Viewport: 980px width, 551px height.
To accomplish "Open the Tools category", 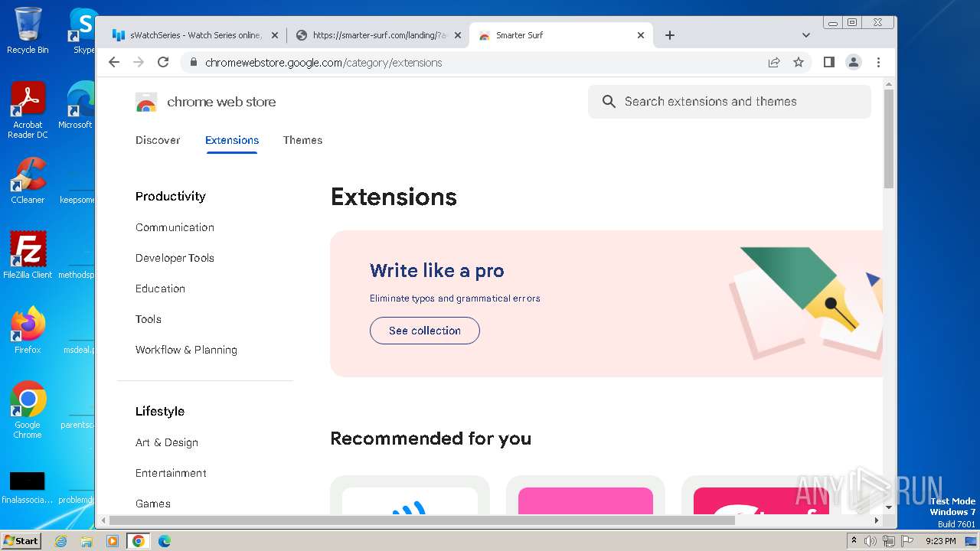I will tap(149, 319).
